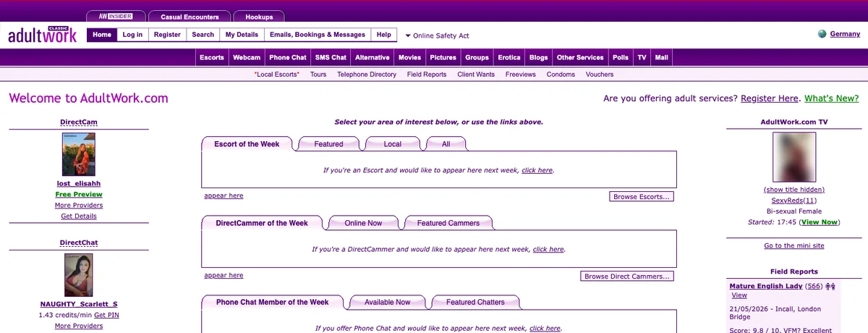Image resolution: width=868 pixels, height=333 pixels.
Task: Open TV in the navigation bar
Action: 642,57
